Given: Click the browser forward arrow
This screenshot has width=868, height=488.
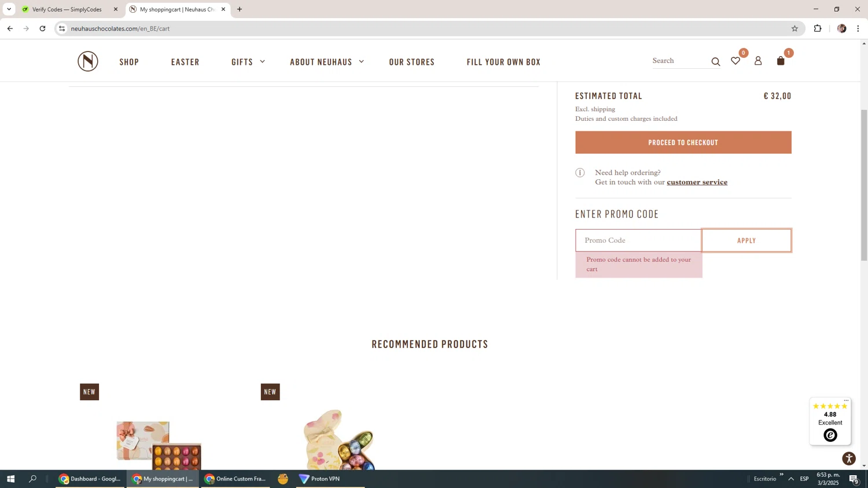Looking at the screenshot, I should (26, 28).
